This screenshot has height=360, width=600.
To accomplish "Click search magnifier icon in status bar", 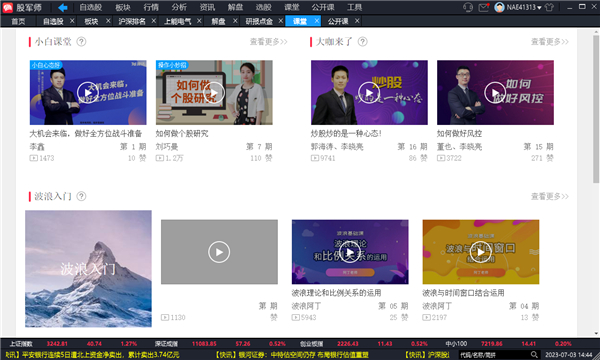I will pos(534,355).
